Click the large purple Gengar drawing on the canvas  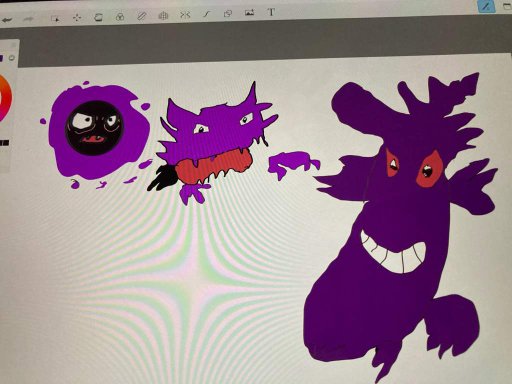click(401, 227)
